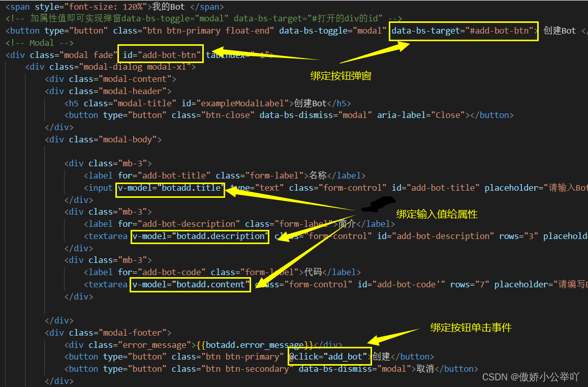Viewport: 588px width, 387px height.
Task: Select the v-model="botadd.title" attribute
Action: point(170,188)
